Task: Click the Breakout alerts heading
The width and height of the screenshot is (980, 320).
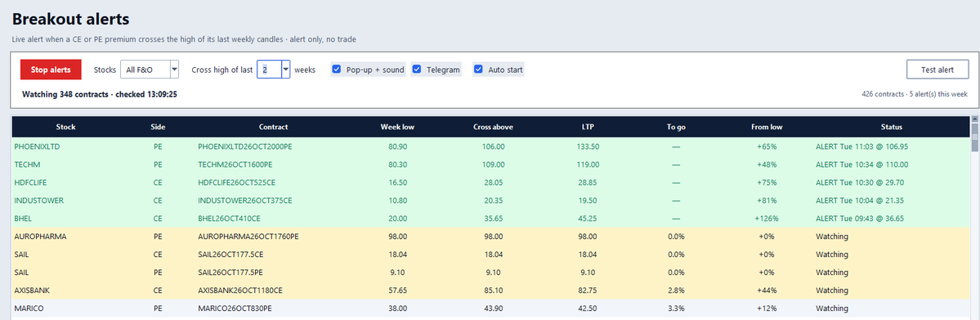Action: pyautogui.click(x=70, y=20)
